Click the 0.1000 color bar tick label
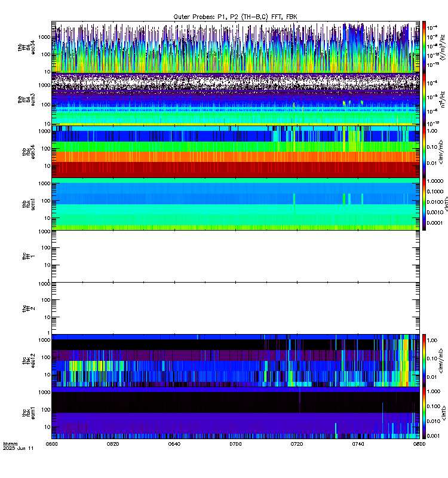This screenshot has height=478, width=448. [x=435, y=191]
